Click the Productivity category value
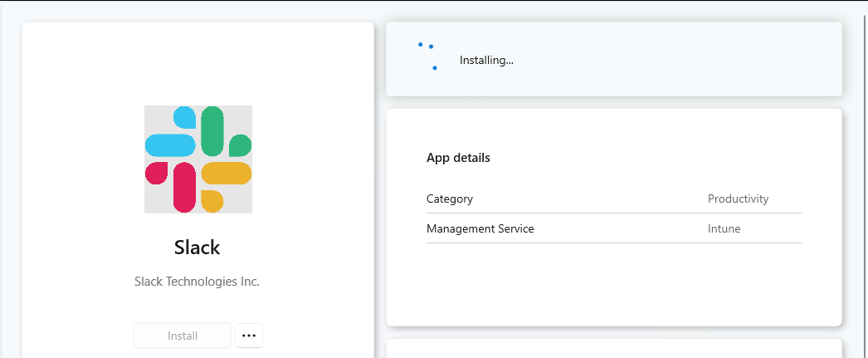 point(738,199)
